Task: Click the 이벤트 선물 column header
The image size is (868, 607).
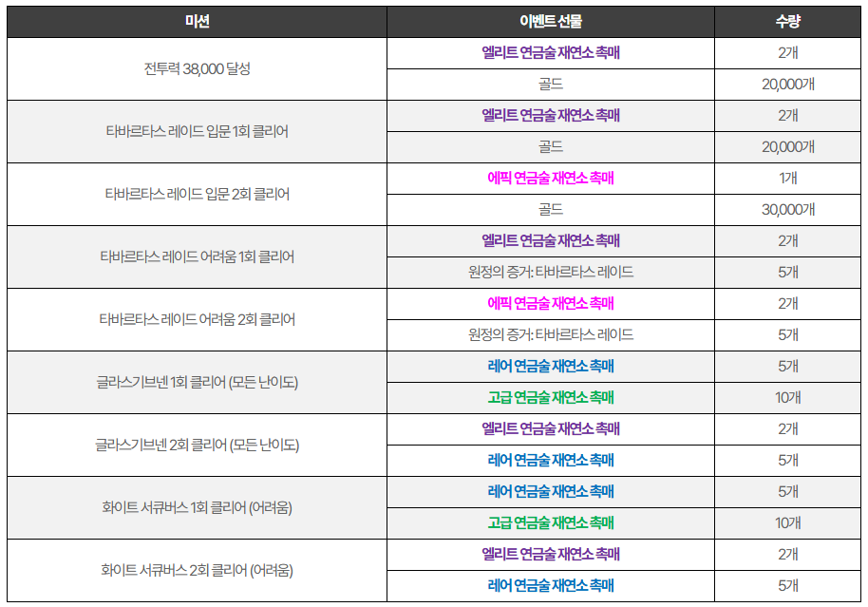Action: pyautogui.click(x=551, y=22)
